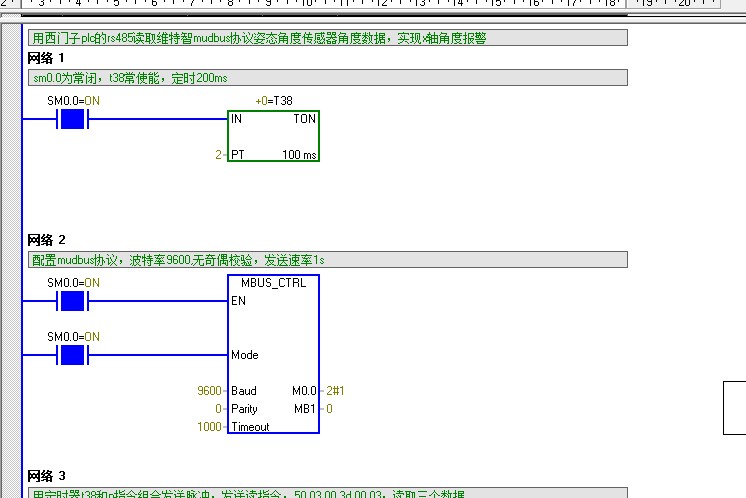
Task: Select the SM0.0 contact in Network 1
Action: pos(72,119)
